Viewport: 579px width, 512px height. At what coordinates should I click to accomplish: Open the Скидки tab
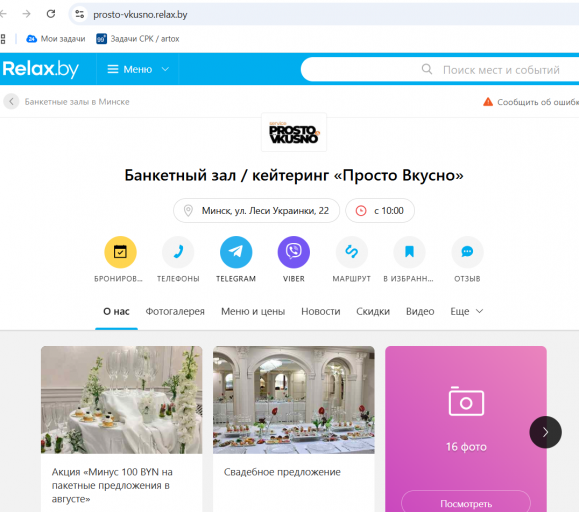373,312
